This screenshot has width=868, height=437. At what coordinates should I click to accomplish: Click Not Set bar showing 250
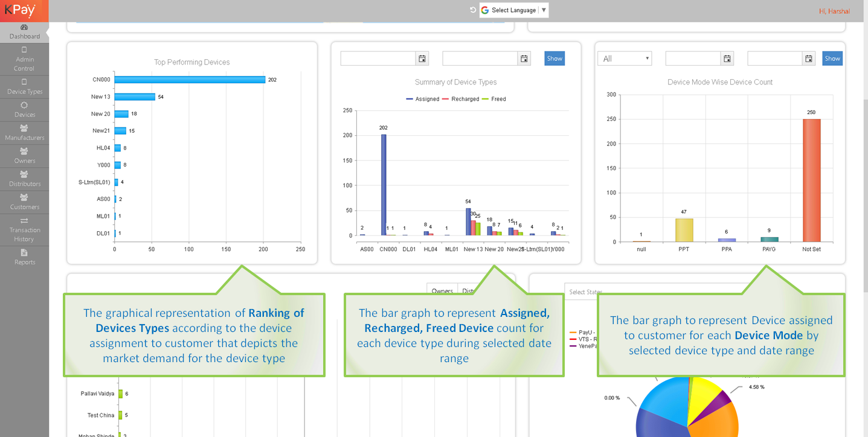click(x=811, y=180)
